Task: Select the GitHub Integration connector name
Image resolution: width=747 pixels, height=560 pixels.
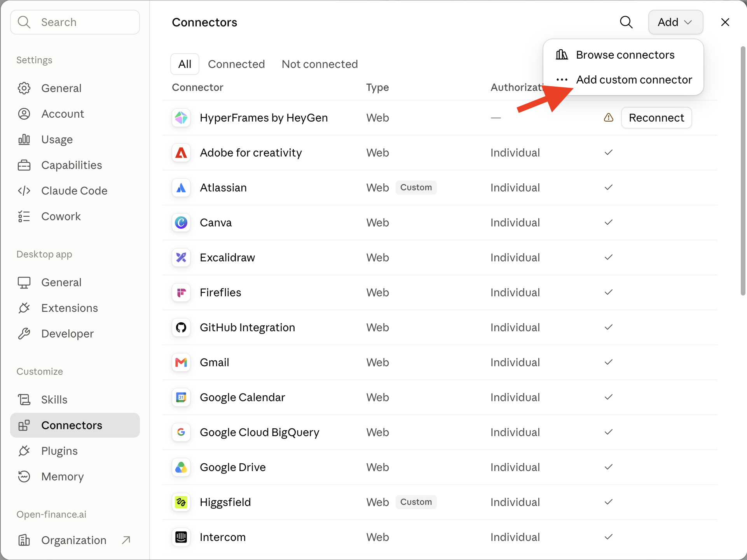Action: tap(248, 327)
